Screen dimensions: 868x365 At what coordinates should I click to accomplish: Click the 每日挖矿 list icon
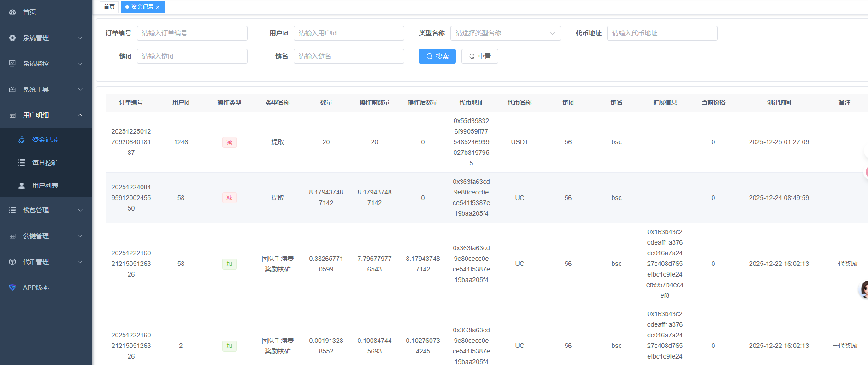[22, 163]
